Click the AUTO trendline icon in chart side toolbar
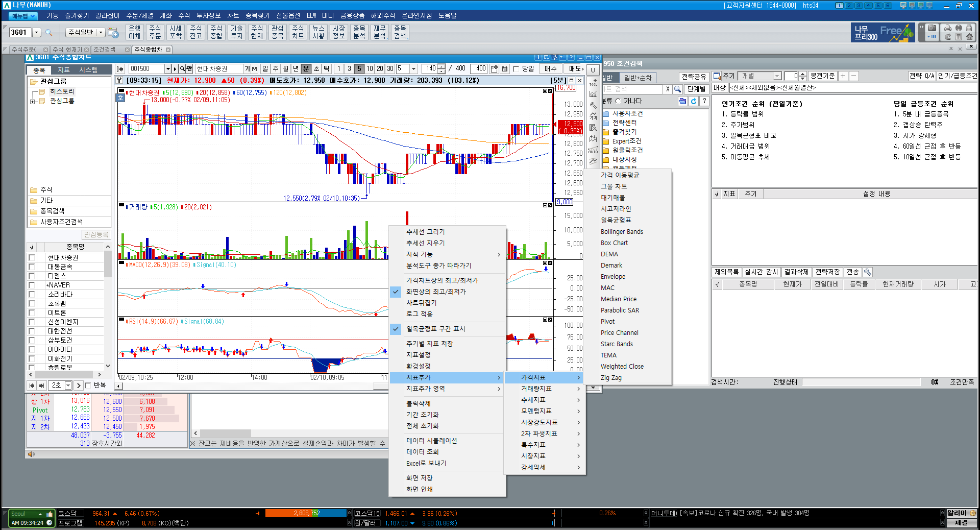This screenshot has height=530, width=980. pos(593,150)
